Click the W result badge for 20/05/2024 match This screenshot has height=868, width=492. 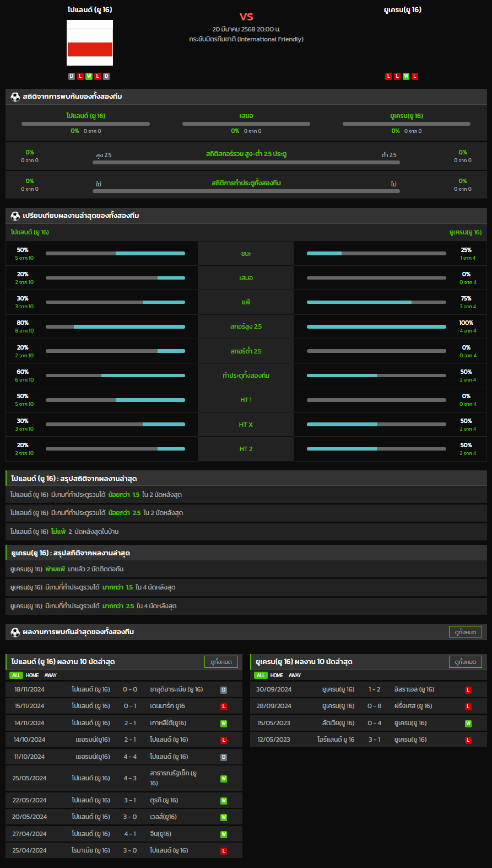click(224, 817)
